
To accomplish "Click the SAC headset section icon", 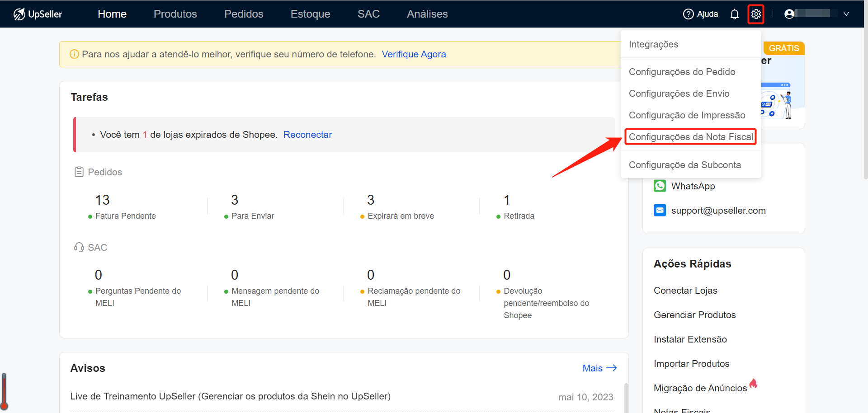I will pyautogui.click(x=79, y=247).
